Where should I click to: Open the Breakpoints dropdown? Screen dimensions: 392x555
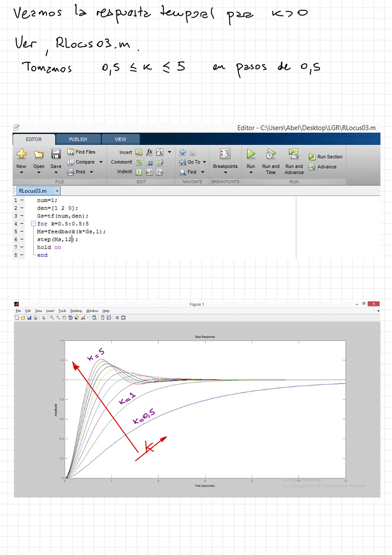225,172
